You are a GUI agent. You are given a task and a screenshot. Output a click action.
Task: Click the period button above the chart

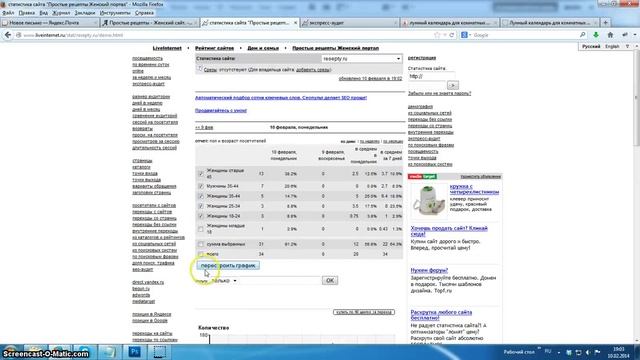coord(364,312)
